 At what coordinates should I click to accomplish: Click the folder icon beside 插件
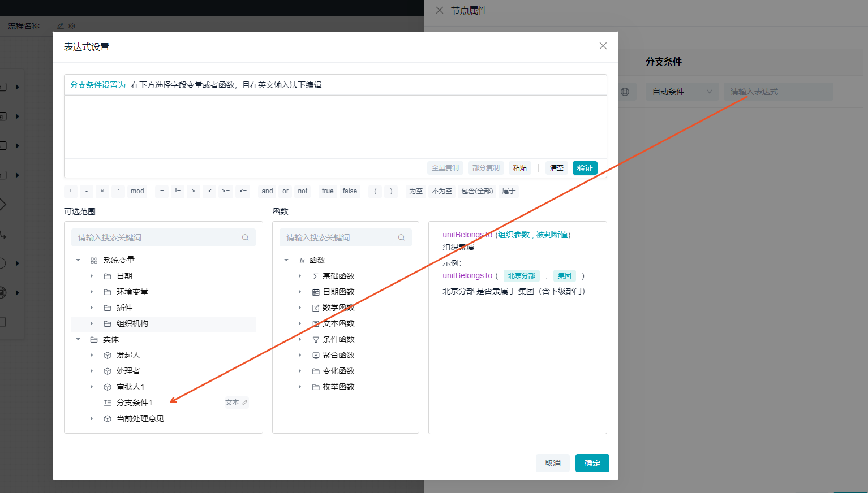(x=108, y=308)
